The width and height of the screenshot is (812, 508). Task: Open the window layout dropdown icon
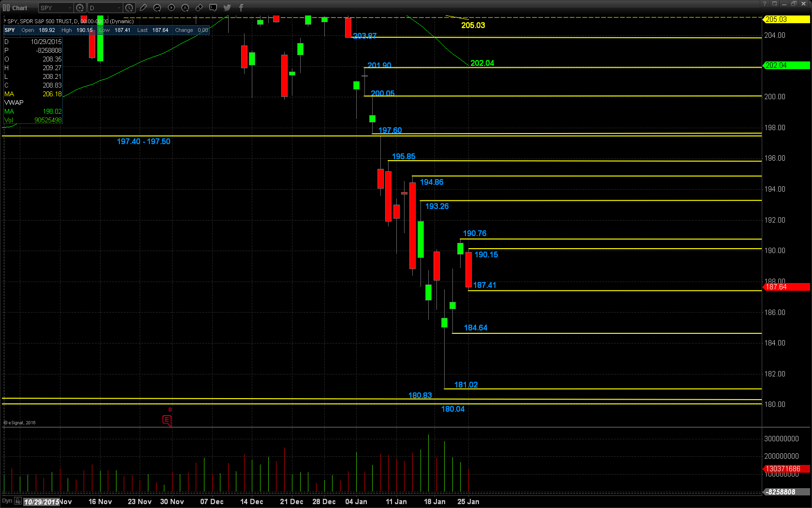pyautogui.click(x=774, y=3)
